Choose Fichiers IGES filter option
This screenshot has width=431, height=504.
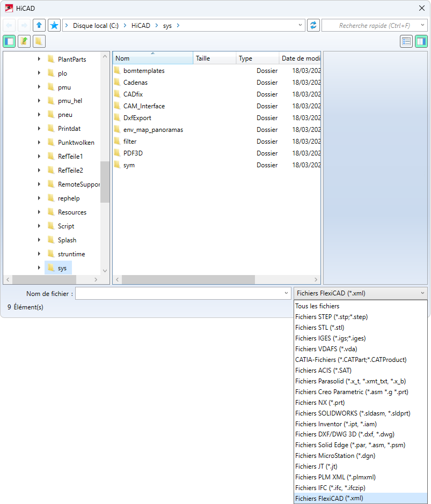tap(361, 338)
